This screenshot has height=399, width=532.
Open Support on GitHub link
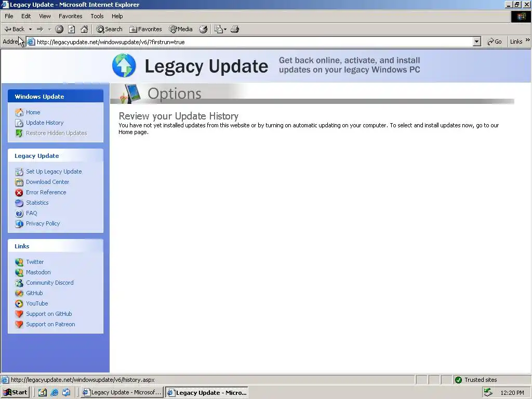49,314
